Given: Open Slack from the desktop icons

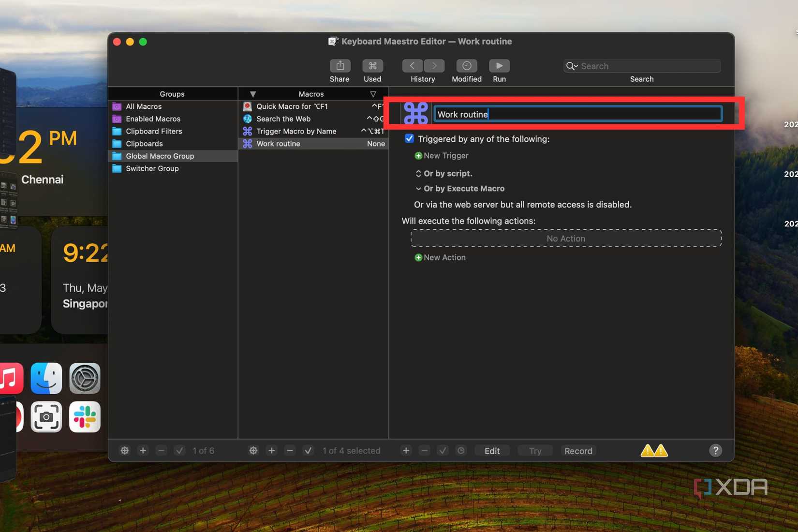Looking at the screenshot, I should tap(85, 417).
